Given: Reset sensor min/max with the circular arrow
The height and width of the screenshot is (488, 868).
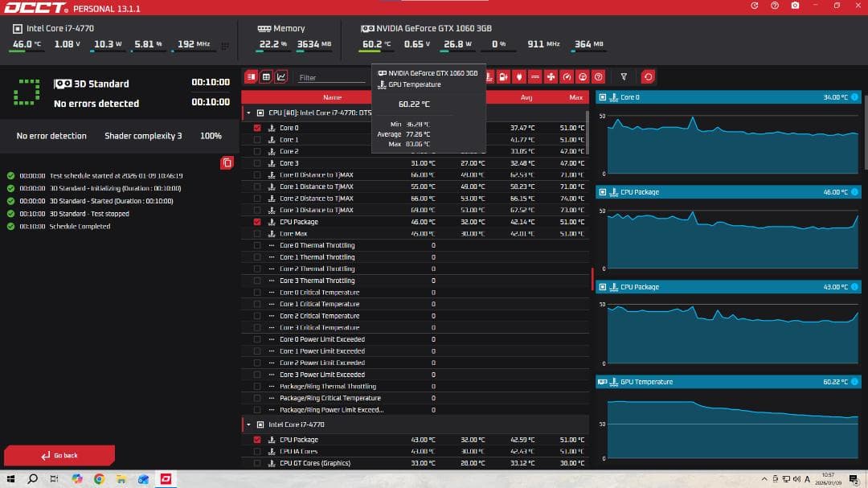Looking at the screenshot, I should (649, 77).
